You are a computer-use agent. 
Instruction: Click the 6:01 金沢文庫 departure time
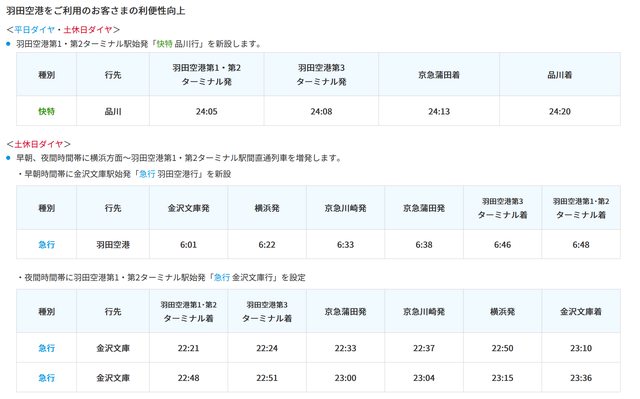click(x=189, y=245)
